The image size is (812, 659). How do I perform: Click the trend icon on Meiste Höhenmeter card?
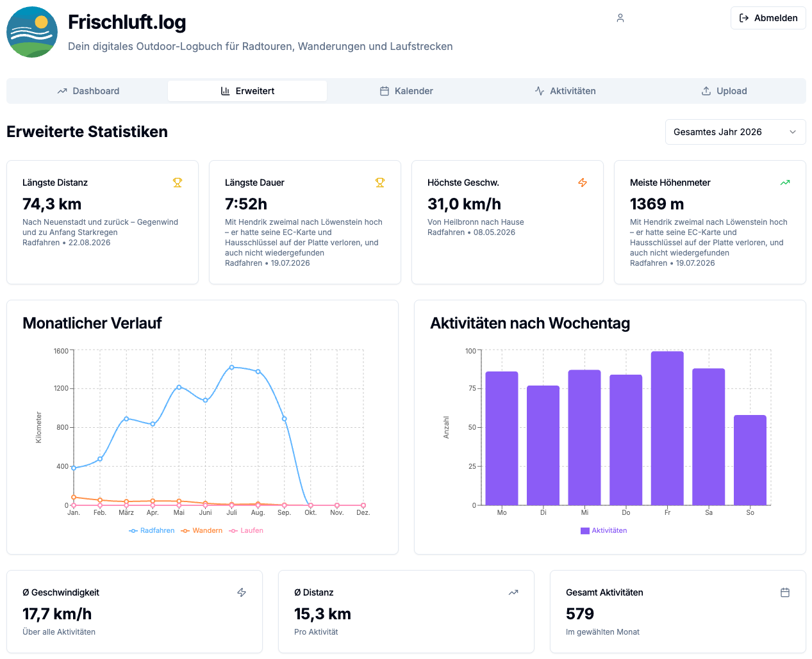coord(785,183)
